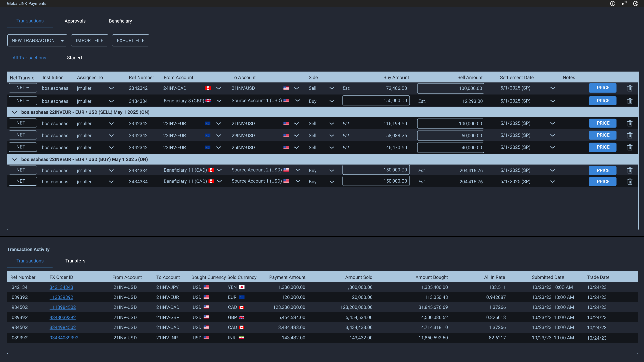
Task: Click the Settlement Date column header
Action: (x=517, y=78)
